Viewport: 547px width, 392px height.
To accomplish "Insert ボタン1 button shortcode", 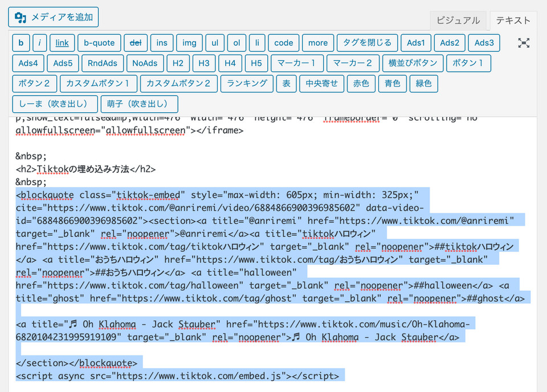I will click(468, 63).
